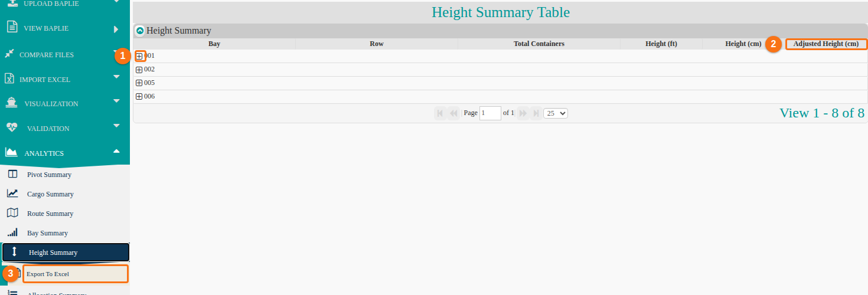Click the Visualization ship icon
The width and height of the screenshot is (868, 295).
pyautogui.click(x=11, y=103)
